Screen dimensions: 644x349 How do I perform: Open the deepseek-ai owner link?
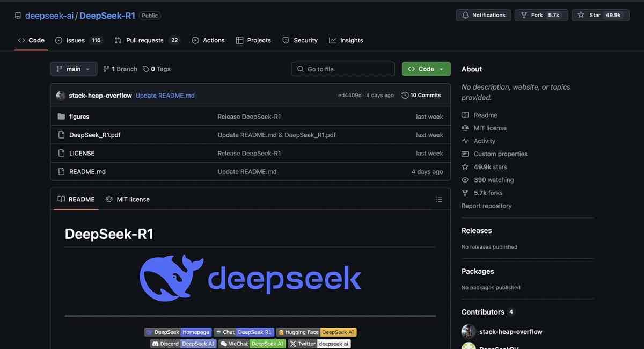point(49,16)
